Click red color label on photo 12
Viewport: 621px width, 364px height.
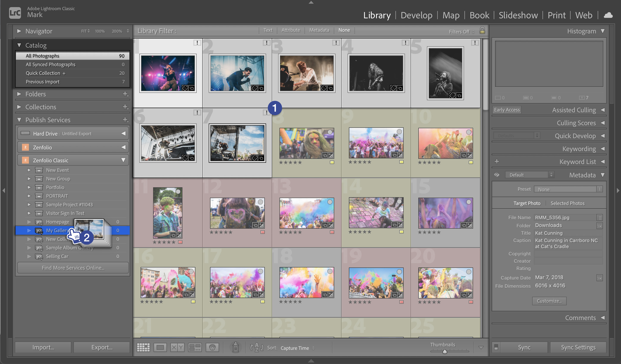tap(262, 232)
